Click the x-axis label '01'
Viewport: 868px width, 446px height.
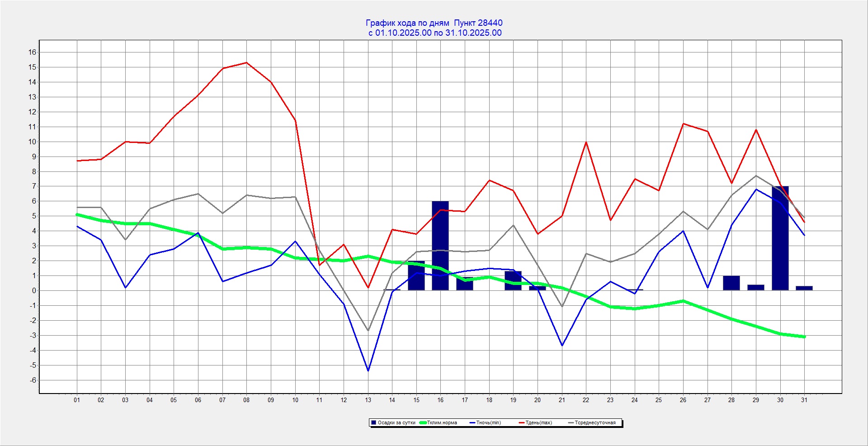click(x=77, y=400)
